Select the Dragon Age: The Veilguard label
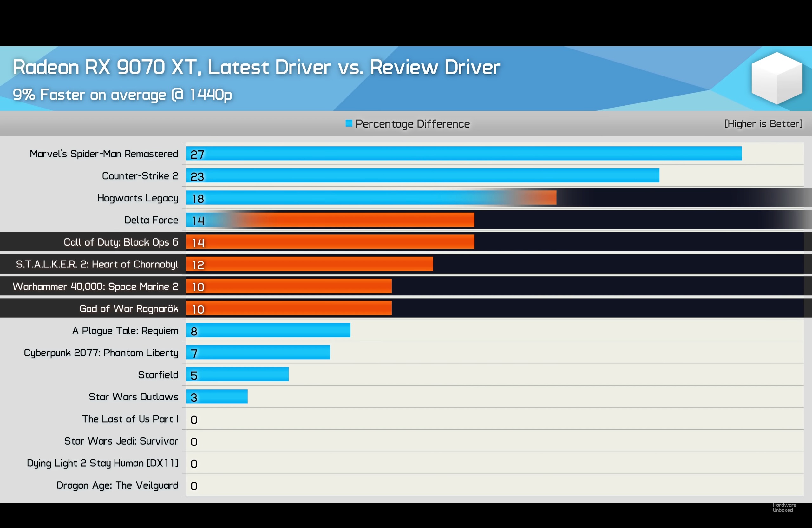812x528 pixels. (117, 485)
